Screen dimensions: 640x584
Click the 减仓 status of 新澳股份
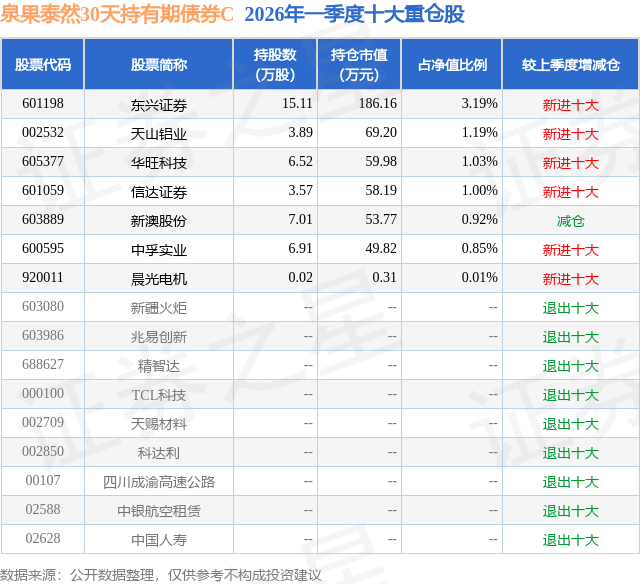click(x=571, y=221)
